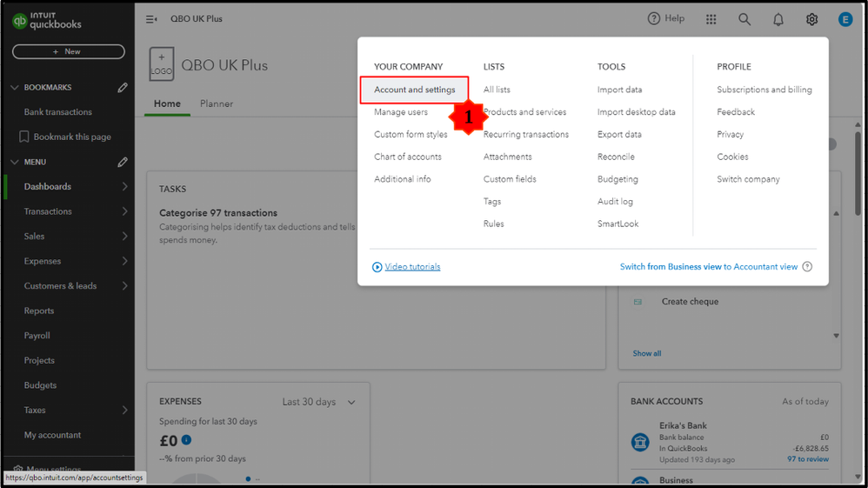Expand the Sales submenu arrow
This screenshot has width=868, height=488.
coord(124,236)
